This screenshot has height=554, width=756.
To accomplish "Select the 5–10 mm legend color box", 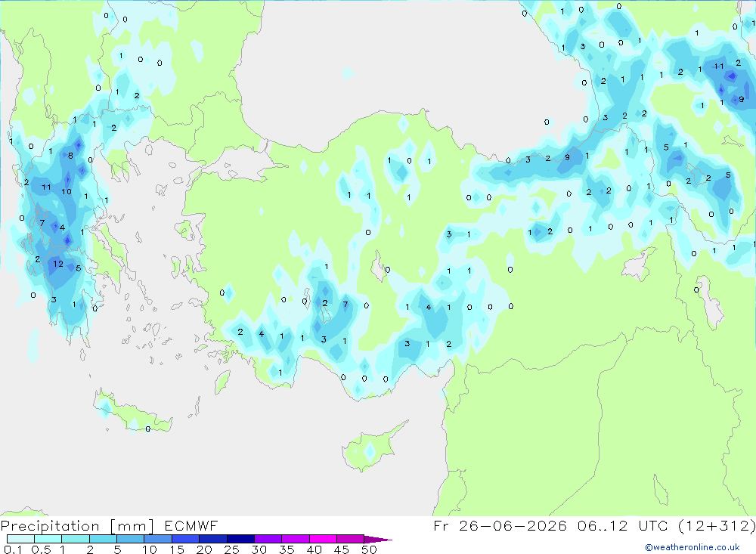I will [x=131, y=539].
